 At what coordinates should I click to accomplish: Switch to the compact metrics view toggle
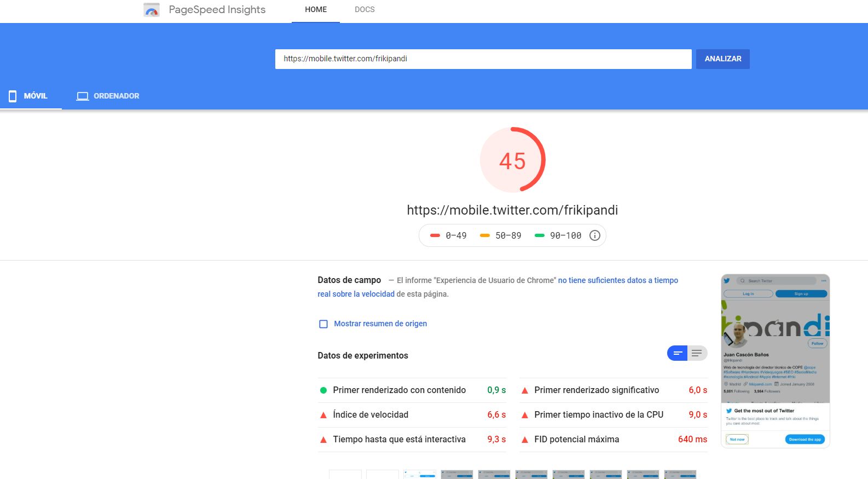(677, 353)
